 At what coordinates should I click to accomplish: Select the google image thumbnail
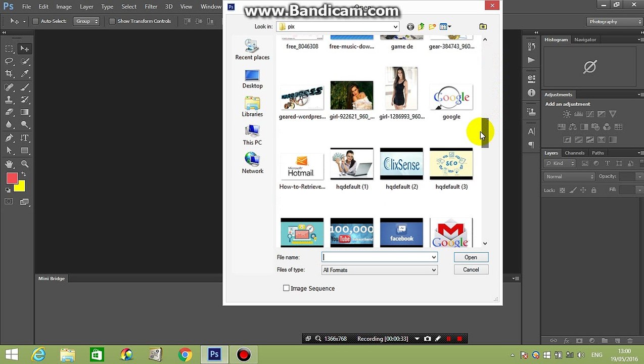(451, 98)
